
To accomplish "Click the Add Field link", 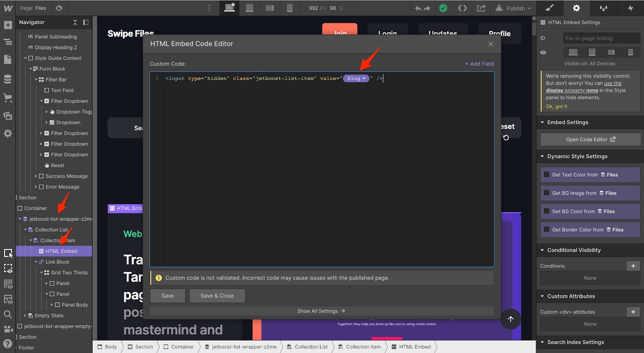I will [479, 64].
